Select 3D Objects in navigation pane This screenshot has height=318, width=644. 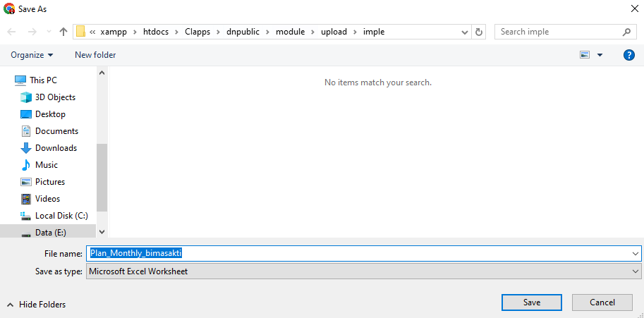click(x=55, y=97)
